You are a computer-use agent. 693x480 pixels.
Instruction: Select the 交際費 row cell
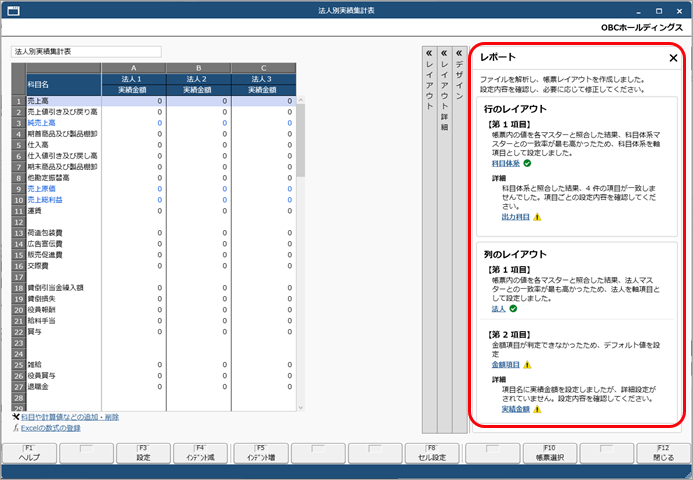[x=64, y=266]
